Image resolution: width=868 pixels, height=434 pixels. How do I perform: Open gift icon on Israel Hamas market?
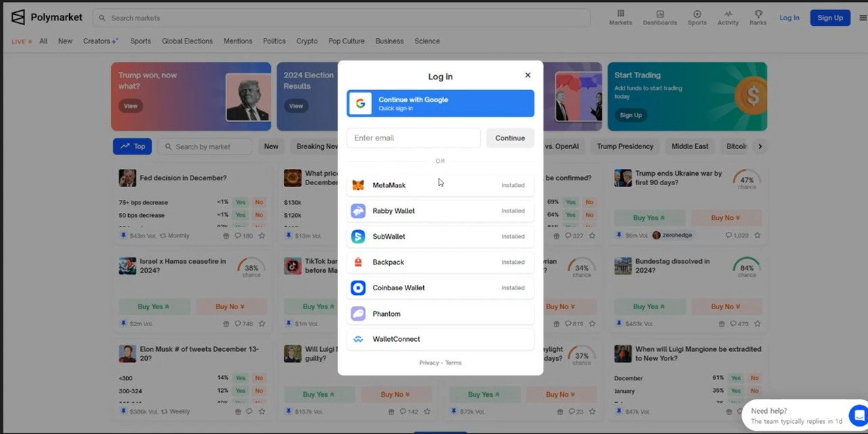coord(226,324)
